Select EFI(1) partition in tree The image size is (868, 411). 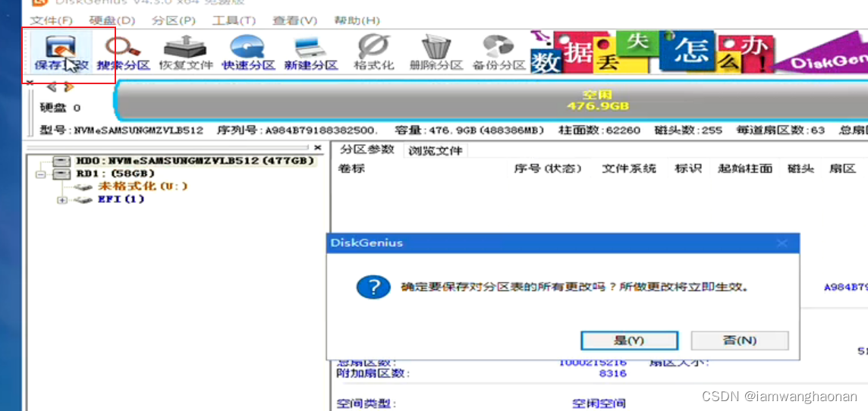pyautogui.click(x=121, y=199)
